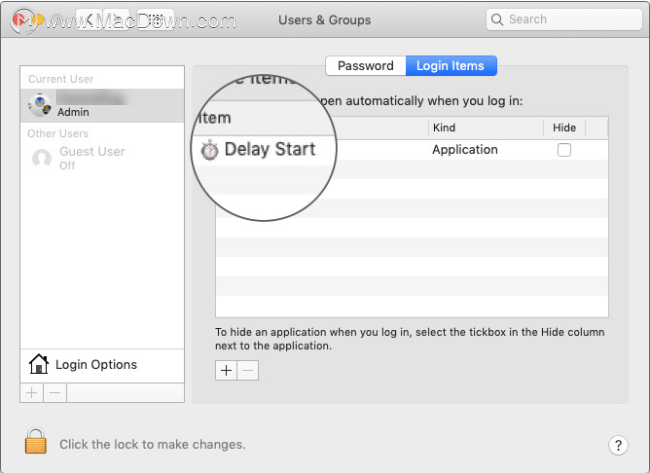Select the Admin current user
Screen dimensions: 650x473
coord(102,105)
